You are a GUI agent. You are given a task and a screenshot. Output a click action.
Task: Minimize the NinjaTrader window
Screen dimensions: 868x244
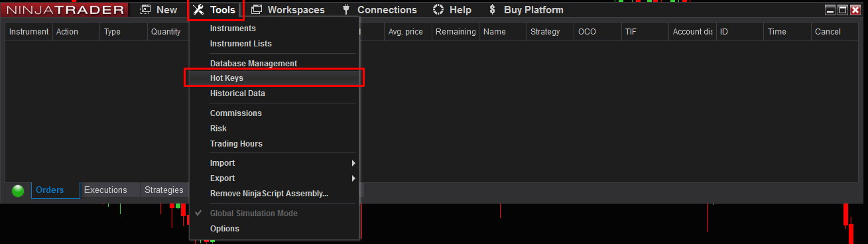(831, 10)
